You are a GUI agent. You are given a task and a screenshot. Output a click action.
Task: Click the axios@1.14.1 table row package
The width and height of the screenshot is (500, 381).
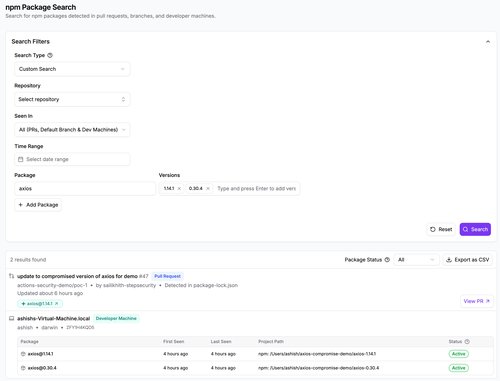tap(40, 354)
